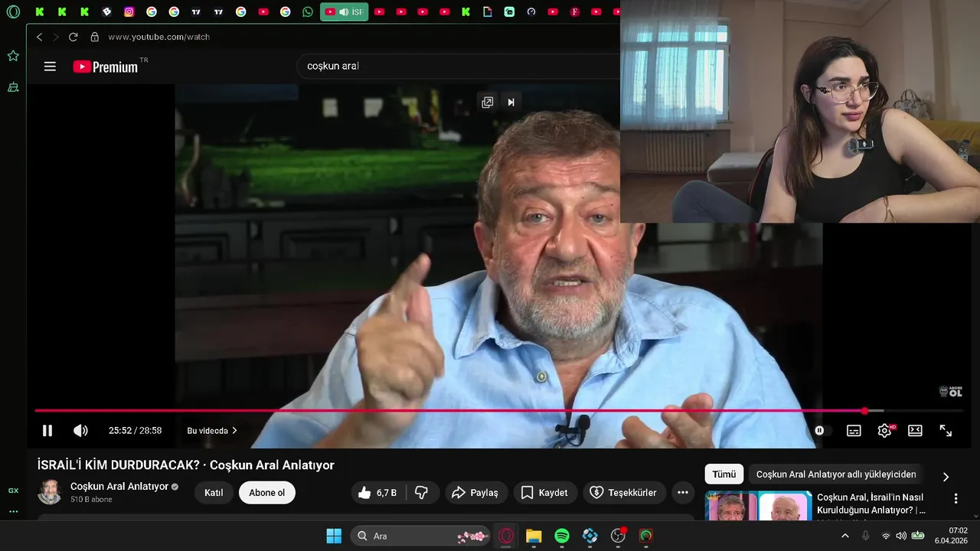
Task: Select Coşkun Aral Anlatıyor adlı yükleyiciden chip
Action: pyautogui.click(x=836, y=474)
